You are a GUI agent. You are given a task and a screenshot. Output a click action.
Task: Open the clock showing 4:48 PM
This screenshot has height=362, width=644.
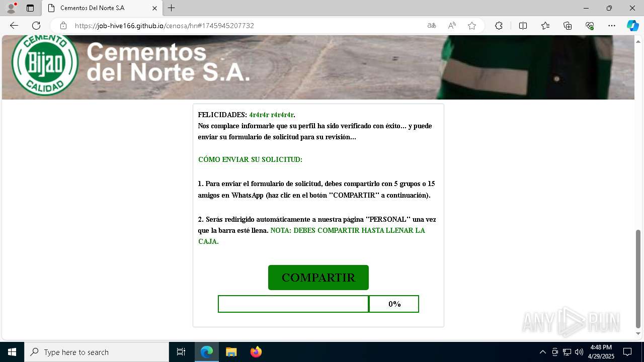[x=601, y=352]
